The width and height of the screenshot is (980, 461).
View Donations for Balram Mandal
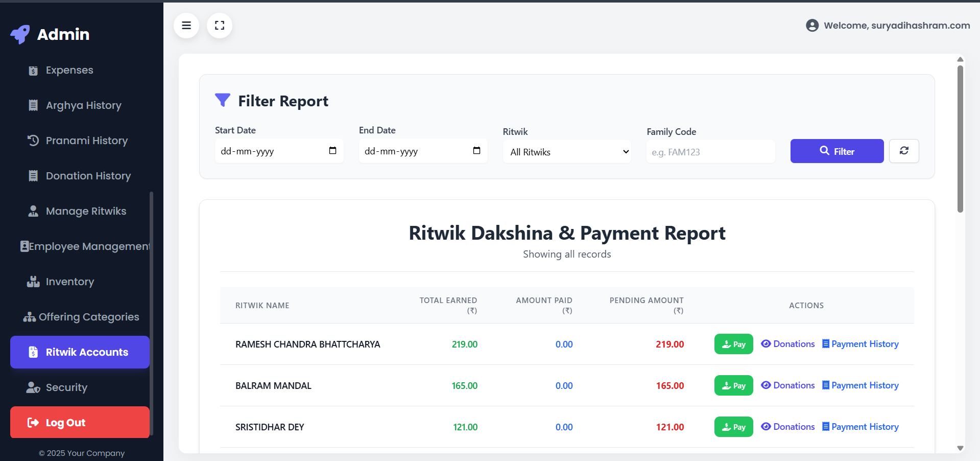click(788, 385)
